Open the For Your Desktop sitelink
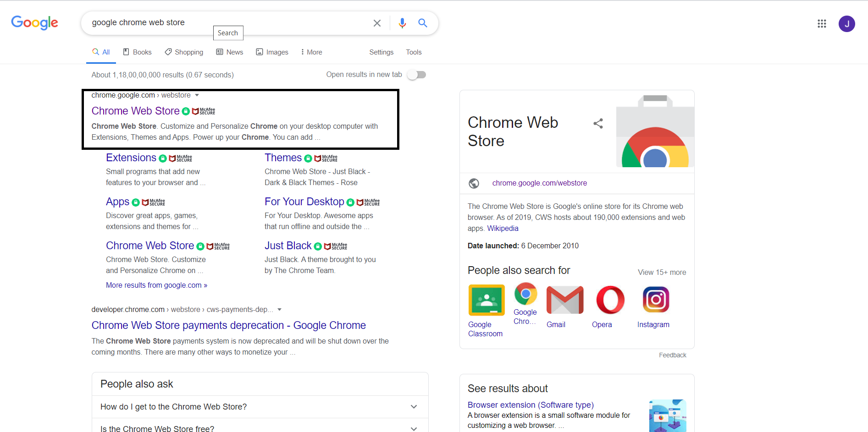 pyautogui.click(x=304, y=202)
